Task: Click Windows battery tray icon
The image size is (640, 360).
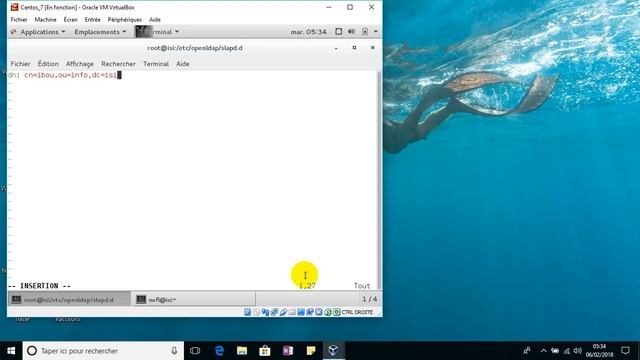Action: click(x=555, y=351)
